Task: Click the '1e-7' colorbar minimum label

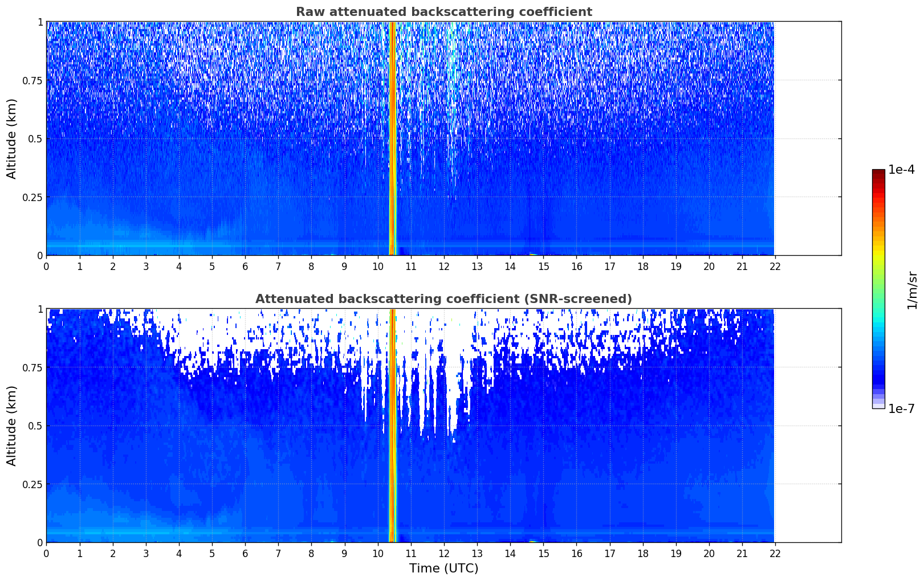Action: (901, 409)
